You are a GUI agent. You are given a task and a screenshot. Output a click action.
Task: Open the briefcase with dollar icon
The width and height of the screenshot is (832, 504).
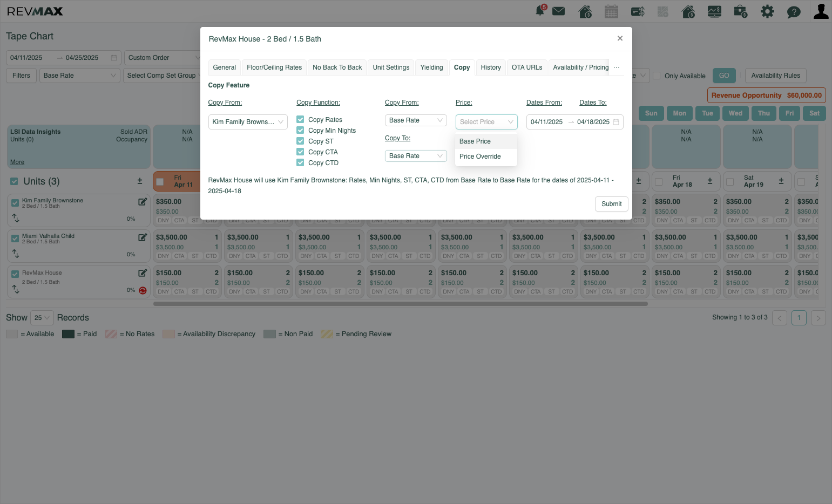(x=741, y=11)
